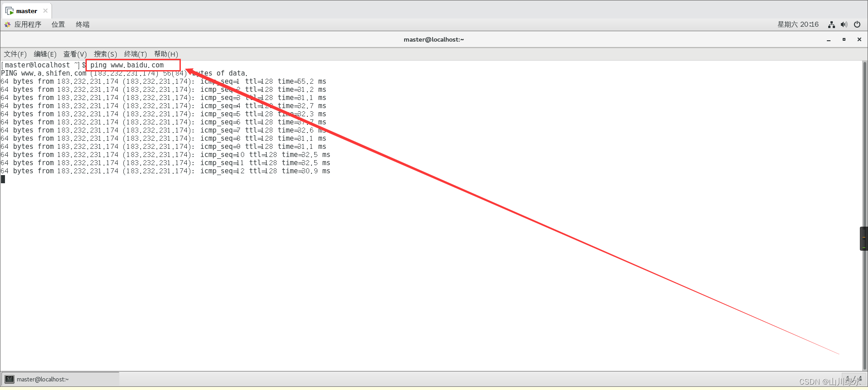
Task: Click the terminal title master@localhost:~
Action: click(434, 40)
